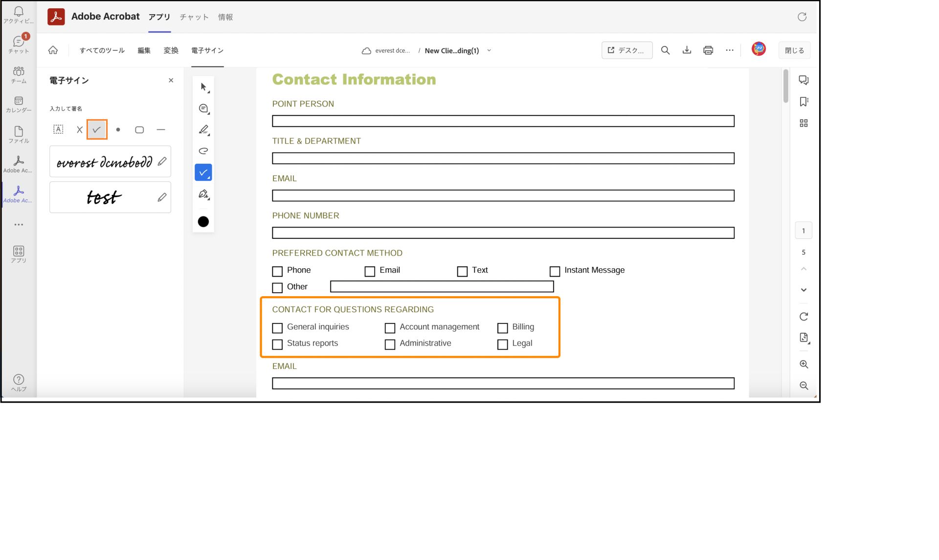Select the line drawing tool

click(x=161, y=129)
